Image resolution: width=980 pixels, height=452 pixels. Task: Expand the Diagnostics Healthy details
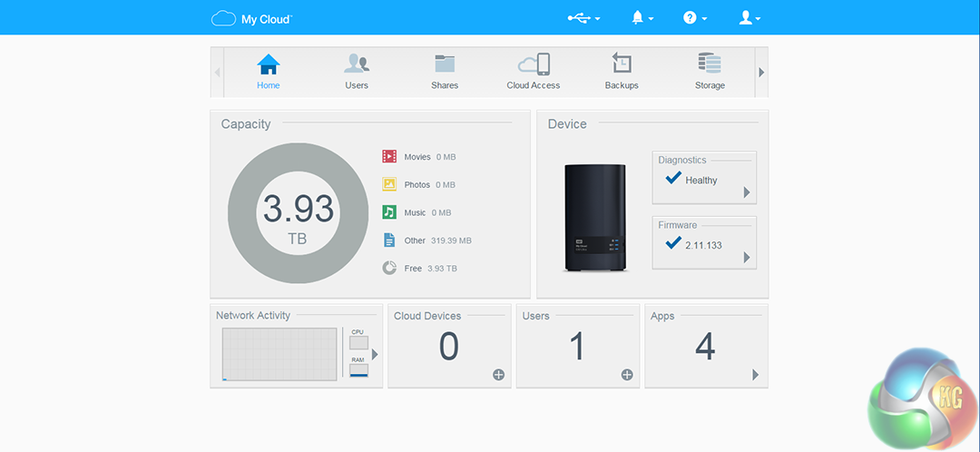coord(747,192)
